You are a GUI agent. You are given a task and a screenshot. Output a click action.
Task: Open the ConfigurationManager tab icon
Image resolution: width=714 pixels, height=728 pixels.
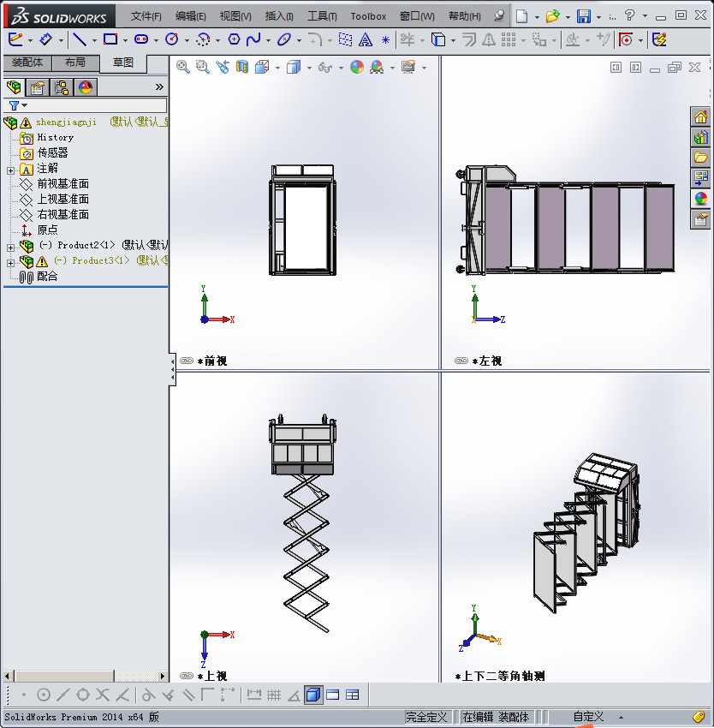click(x=62, y=87)
